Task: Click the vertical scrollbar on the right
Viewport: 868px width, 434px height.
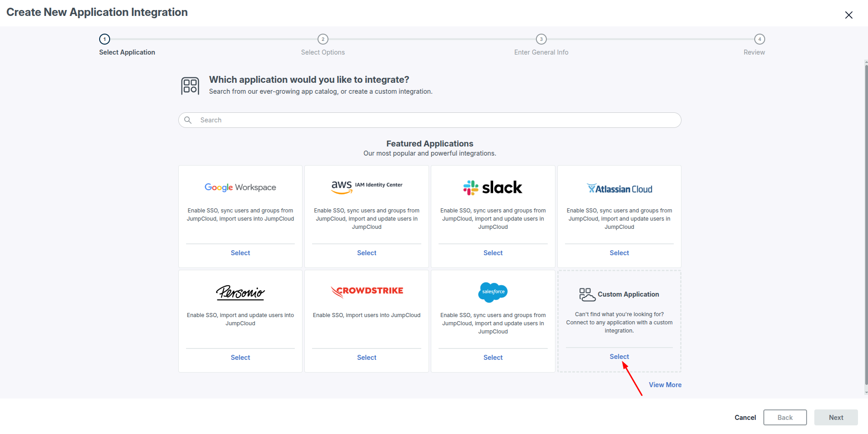Action: (866, 225)
